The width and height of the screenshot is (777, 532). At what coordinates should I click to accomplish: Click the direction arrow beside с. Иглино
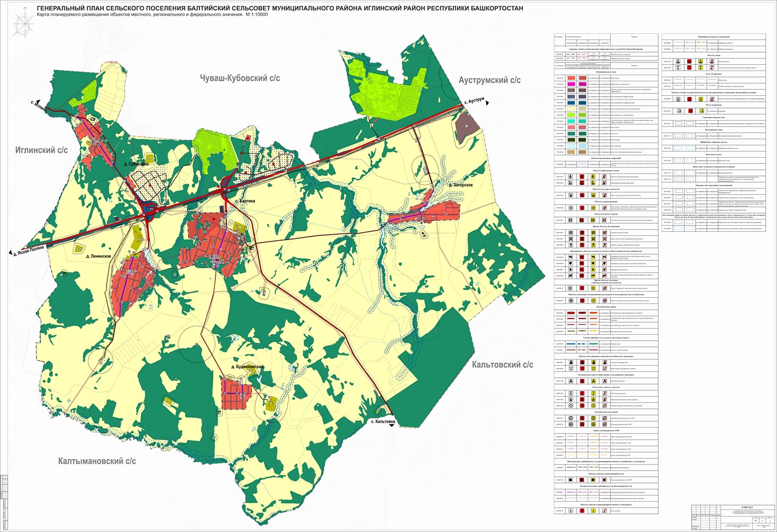pyautogui.click(x=38, y=102)
